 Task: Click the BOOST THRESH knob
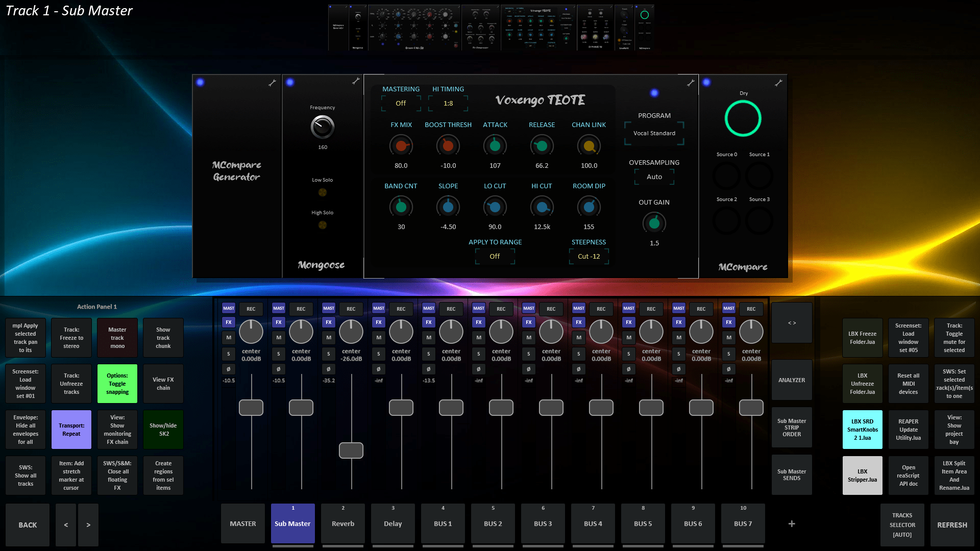click(x=448, y=146)
